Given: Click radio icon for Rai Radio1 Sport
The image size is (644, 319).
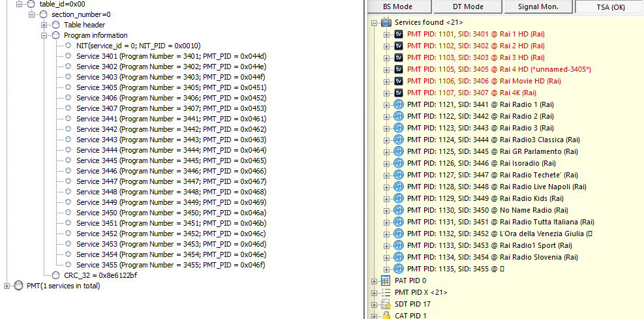Looking at the screenshot, I should [x=399, y=245].
